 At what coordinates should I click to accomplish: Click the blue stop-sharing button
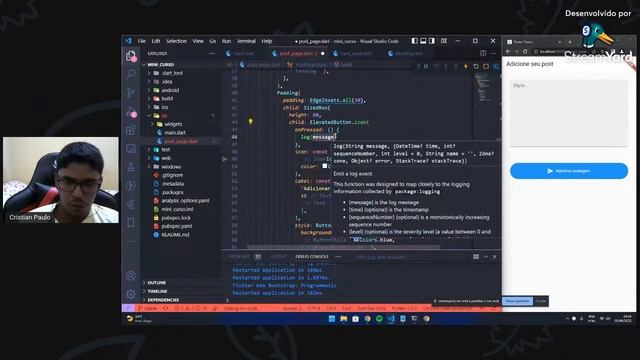(x=517, y=301)
